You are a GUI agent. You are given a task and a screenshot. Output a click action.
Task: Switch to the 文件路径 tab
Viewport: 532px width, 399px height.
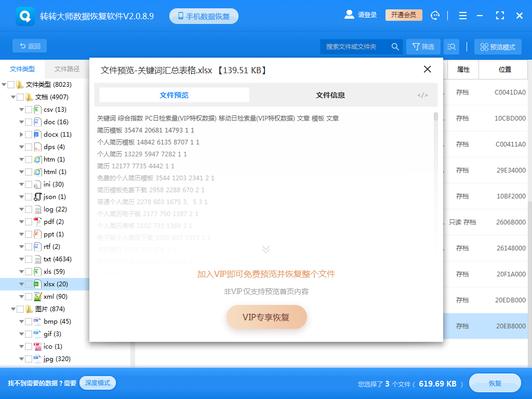(69, 69)
